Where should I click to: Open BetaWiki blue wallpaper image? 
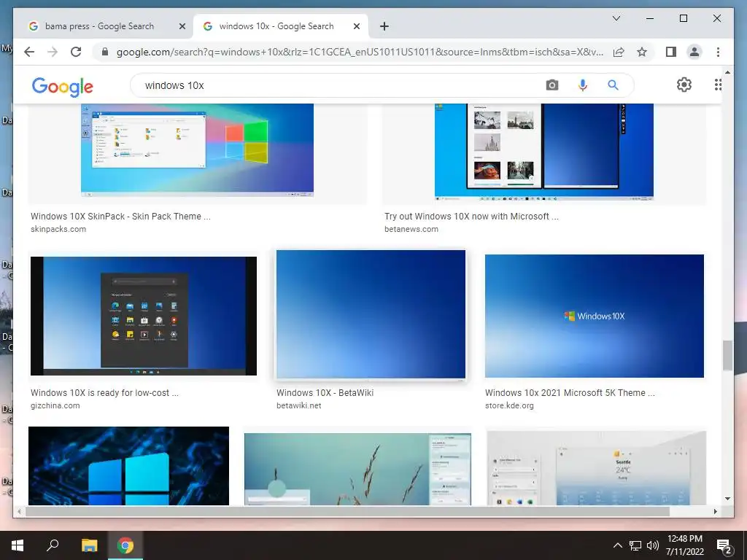click(x=371, y=314)
